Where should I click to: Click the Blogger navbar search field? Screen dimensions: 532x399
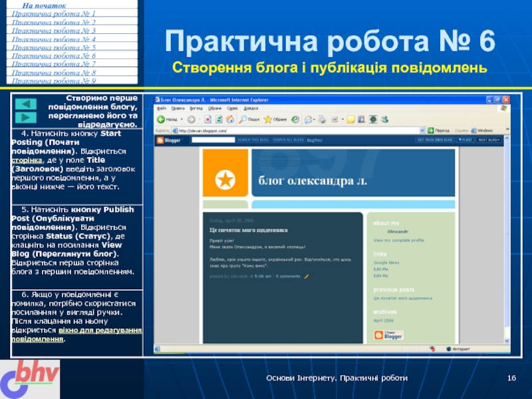215,140
